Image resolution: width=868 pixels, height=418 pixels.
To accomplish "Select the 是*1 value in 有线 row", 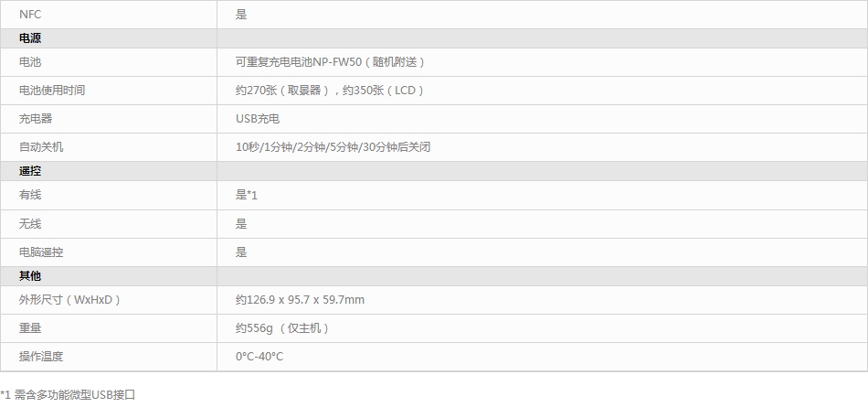I will [x=247, y=195].
